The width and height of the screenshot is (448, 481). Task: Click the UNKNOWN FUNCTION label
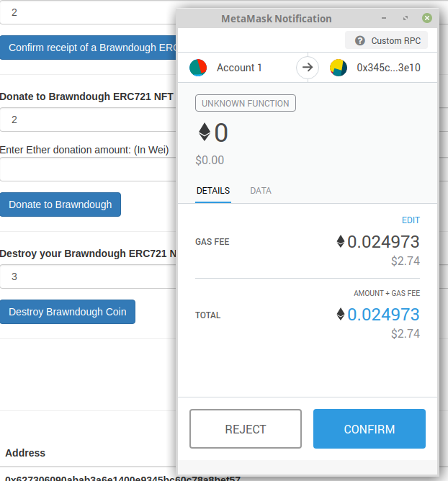point(246,103)
